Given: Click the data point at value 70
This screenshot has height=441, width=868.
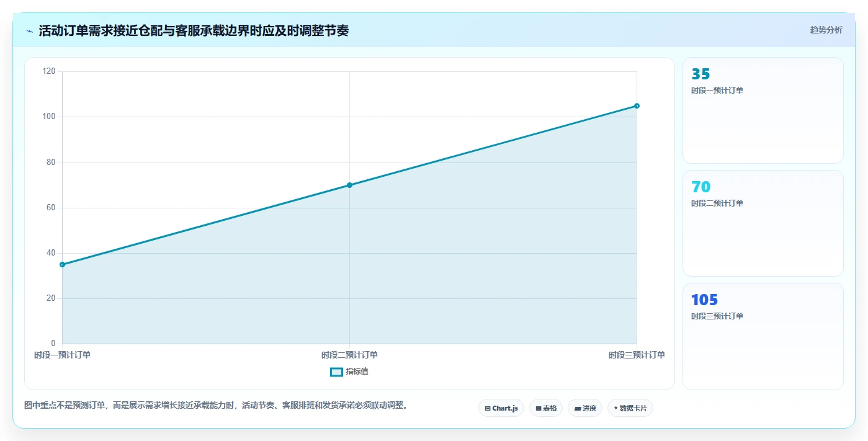Looking at the screenshot, I should (349, 185).
